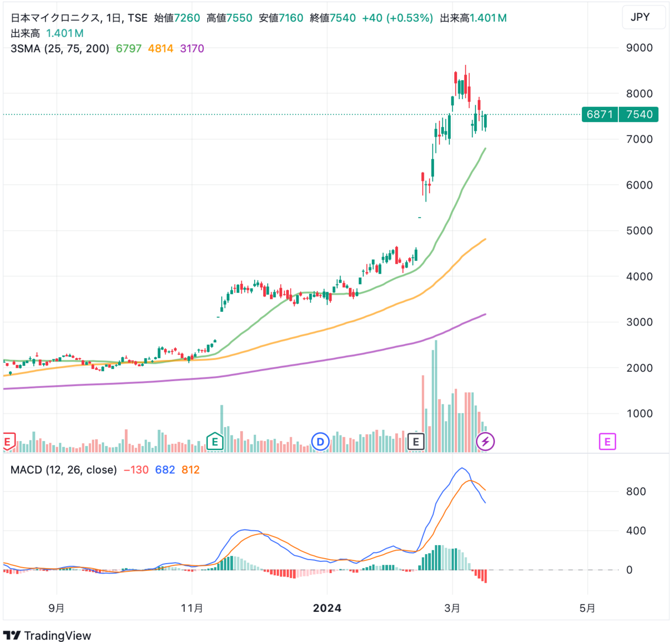672x642 pixels.
Task: Click the MACD signal value 812
Action: point(190,470)
